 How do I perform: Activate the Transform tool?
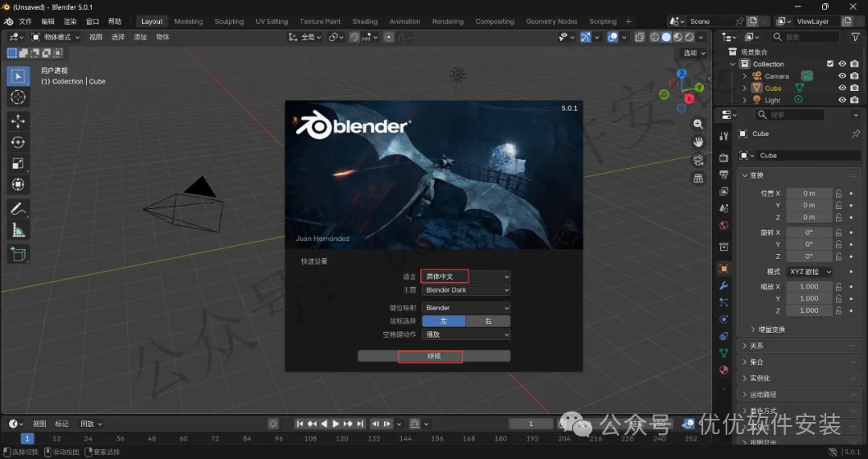[18, 184]
